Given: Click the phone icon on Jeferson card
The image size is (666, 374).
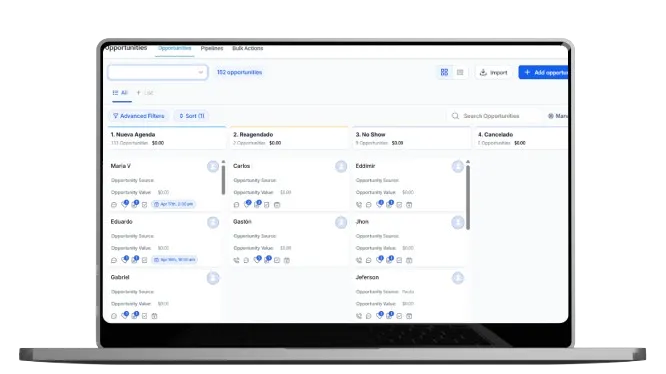Looking at the screenshot, I should click(359, 316).
